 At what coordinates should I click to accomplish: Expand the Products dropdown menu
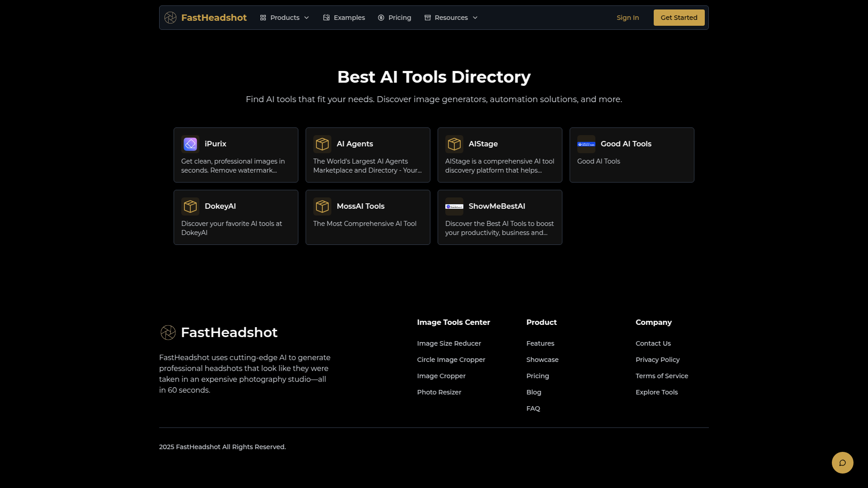click(284, 18)
